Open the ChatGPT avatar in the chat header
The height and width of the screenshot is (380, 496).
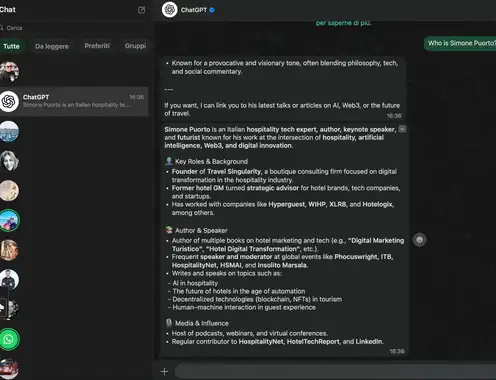pyautogui.click(x=170, y=10)
